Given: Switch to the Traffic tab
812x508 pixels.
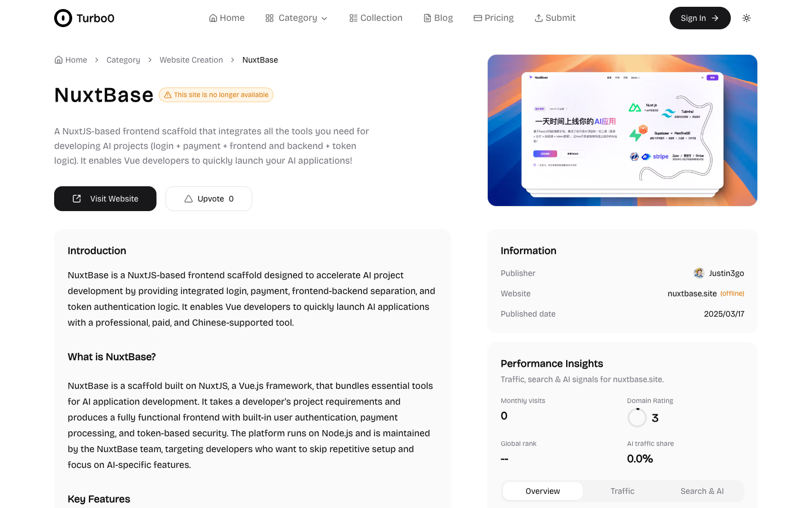Looking at the screenshot, I should point(623,491).
